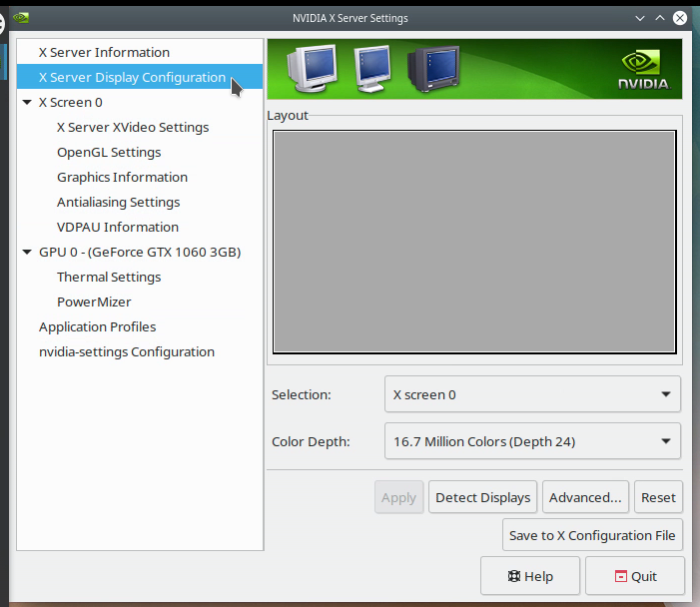Open Advanced... display options
This screenshot has width=700, height=607.
pos(585,497)
